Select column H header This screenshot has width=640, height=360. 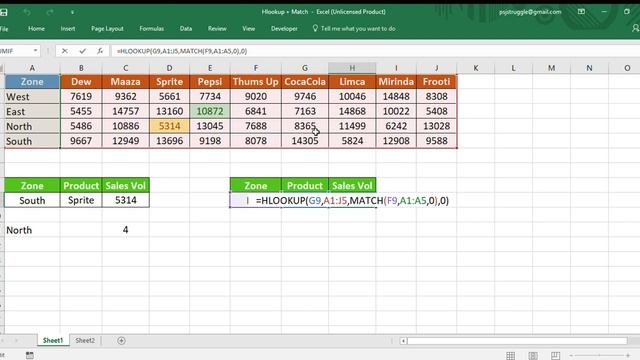click(352, 68)
